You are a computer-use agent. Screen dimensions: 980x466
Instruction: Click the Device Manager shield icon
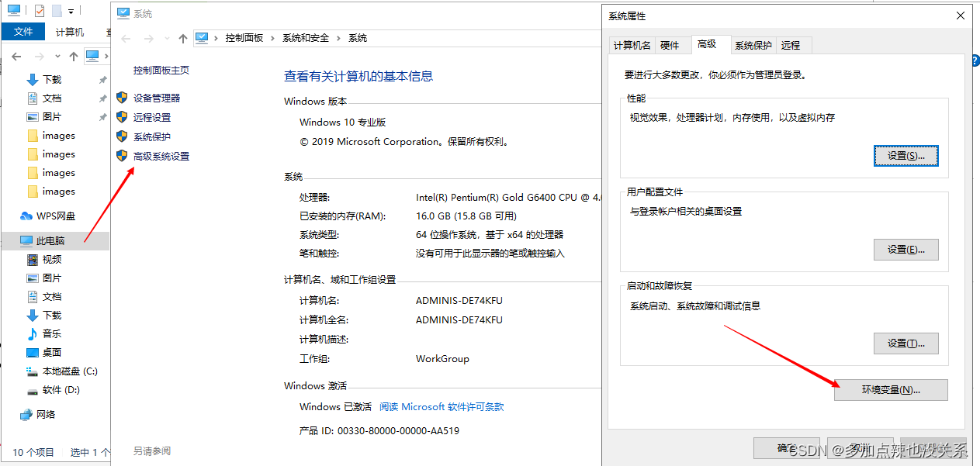tap(122, 98)
